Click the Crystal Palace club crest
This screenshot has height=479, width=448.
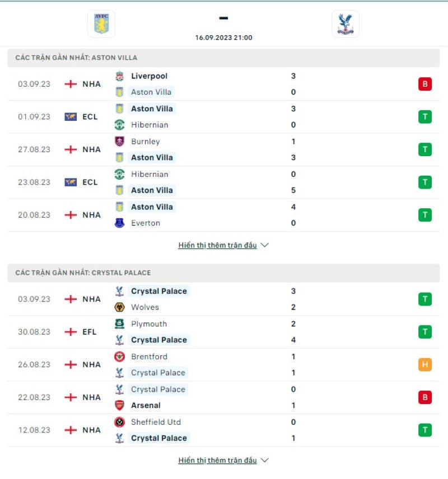(x=346, y=24)
